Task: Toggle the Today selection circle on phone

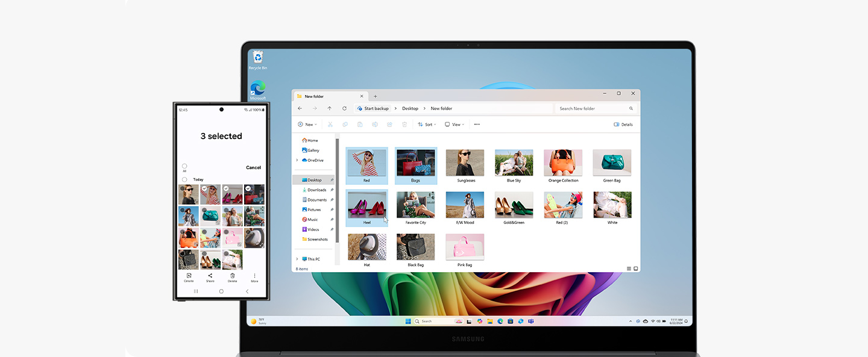Action: (184, 179)
